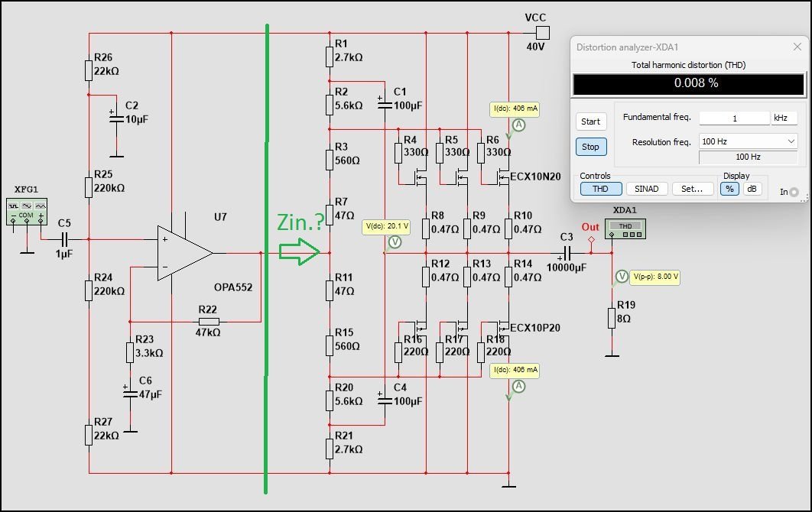Click the R16 220Ω label

416,346
